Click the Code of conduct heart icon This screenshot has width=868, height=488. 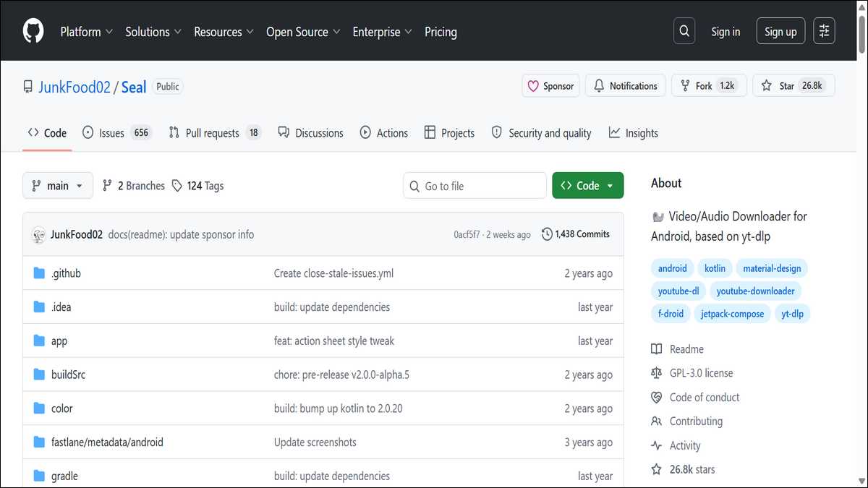tap(656, 397)
